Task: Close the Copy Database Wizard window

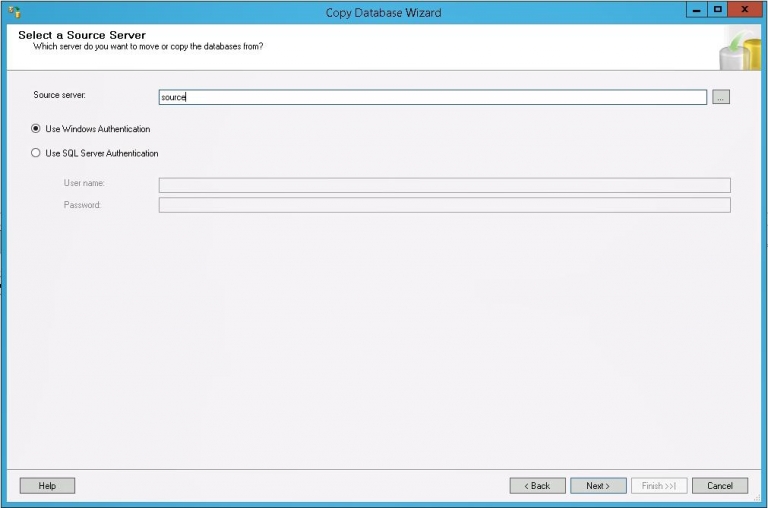Action: point(743,10)
